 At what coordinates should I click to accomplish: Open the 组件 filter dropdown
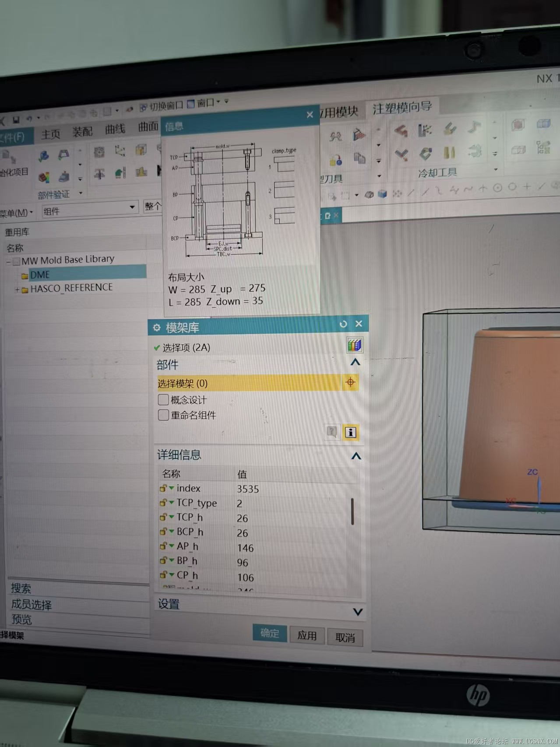(90, 210)
